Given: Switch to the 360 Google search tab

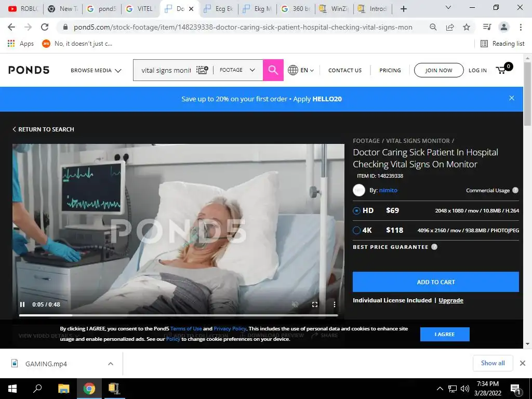Looking at the screenshot, I should click(x=297, y=9).
